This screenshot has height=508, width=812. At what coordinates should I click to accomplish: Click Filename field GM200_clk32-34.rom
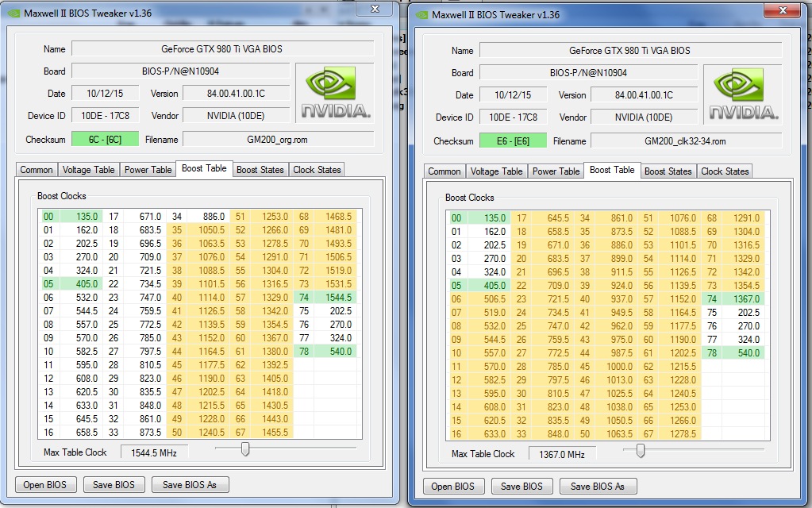686,140
